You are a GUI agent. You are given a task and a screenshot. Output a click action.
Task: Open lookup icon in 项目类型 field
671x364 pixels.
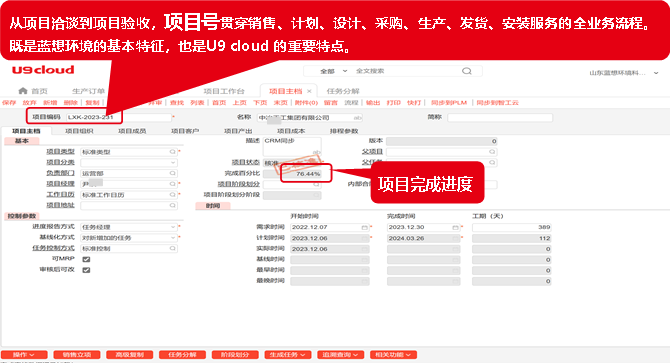click(172, 152)
